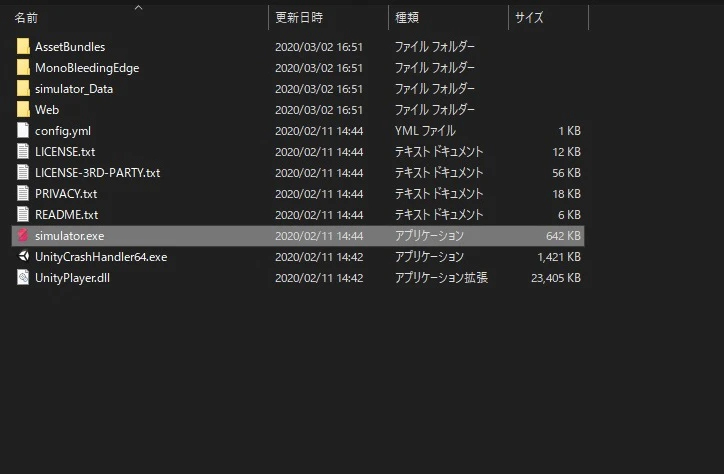
Task: Select the UnityPlayer.dll file name
Action: point(72,278)
